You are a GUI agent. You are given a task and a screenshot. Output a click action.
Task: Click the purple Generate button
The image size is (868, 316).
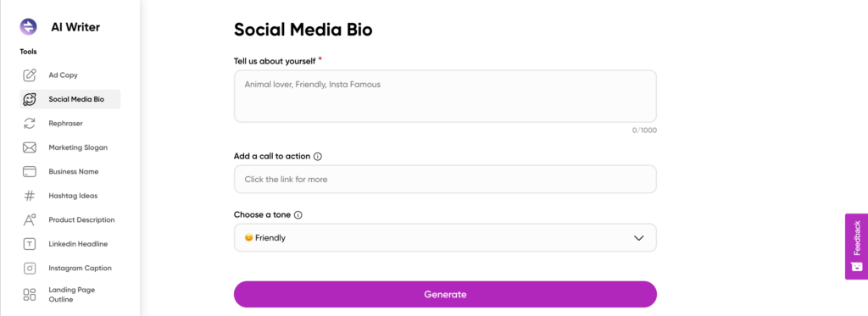(445, 295)
